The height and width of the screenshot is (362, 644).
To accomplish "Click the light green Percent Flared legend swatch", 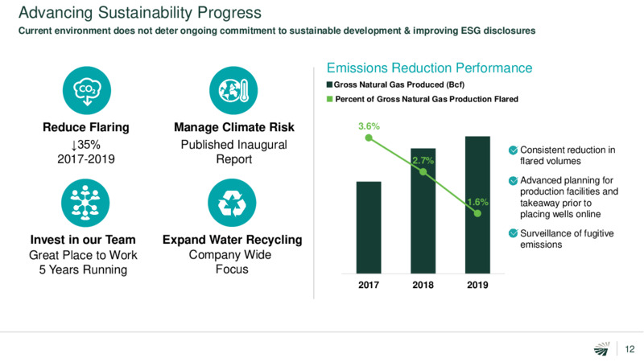I will [329, 99].
